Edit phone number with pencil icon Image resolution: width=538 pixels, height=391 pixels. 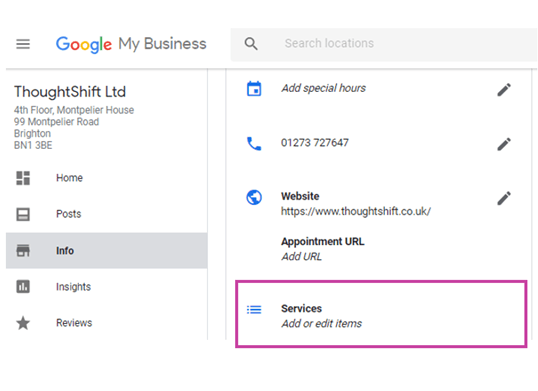tap(504, 144)
